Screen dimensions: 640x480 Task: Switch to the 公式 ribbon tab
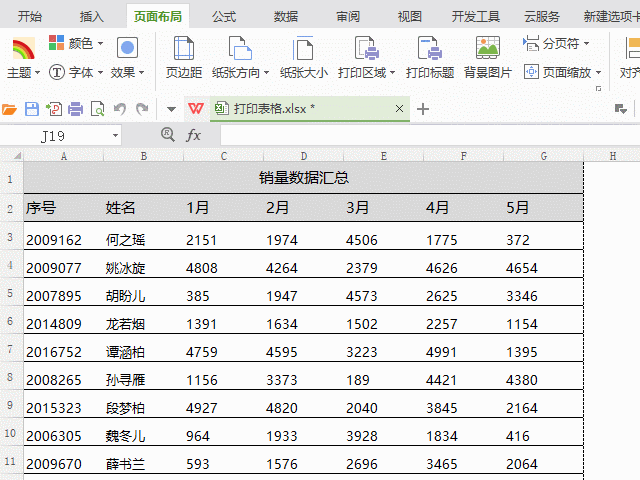click(224, 16)
